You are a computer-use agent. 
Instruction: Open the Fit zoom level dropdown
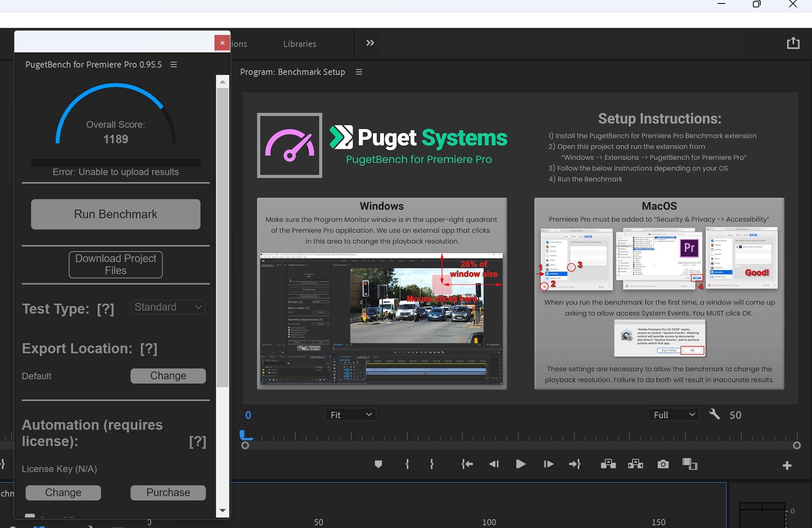[x=349, y=415]
